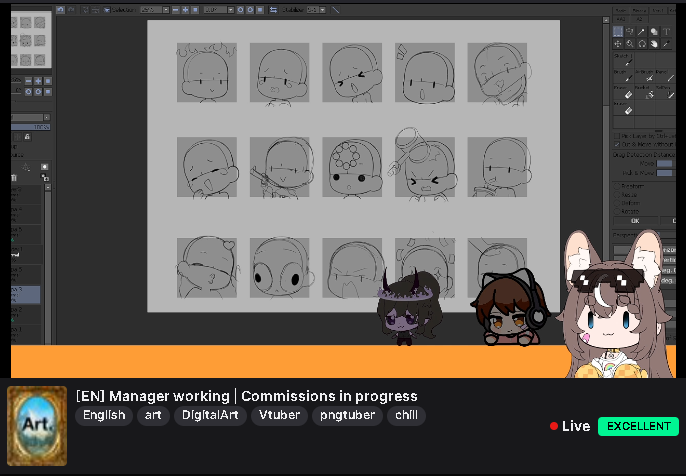Screen dimensions: 686x476
Task: Click Redo in the top toolbar
Action: 71,10
